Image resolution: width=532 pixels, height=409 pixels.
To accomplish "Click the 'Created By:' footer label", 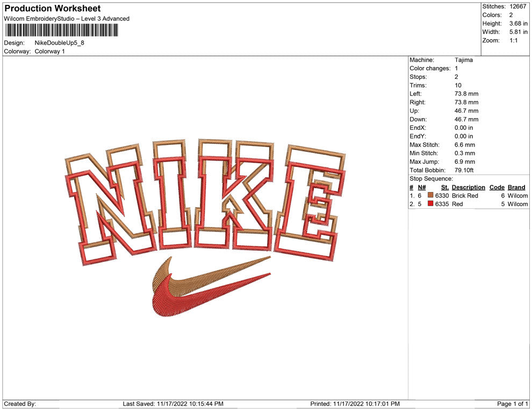I will 20,404.
